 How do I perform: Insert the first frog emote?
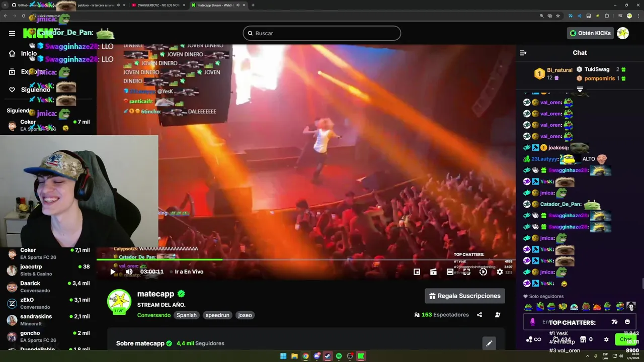click(x=528, y=306)
